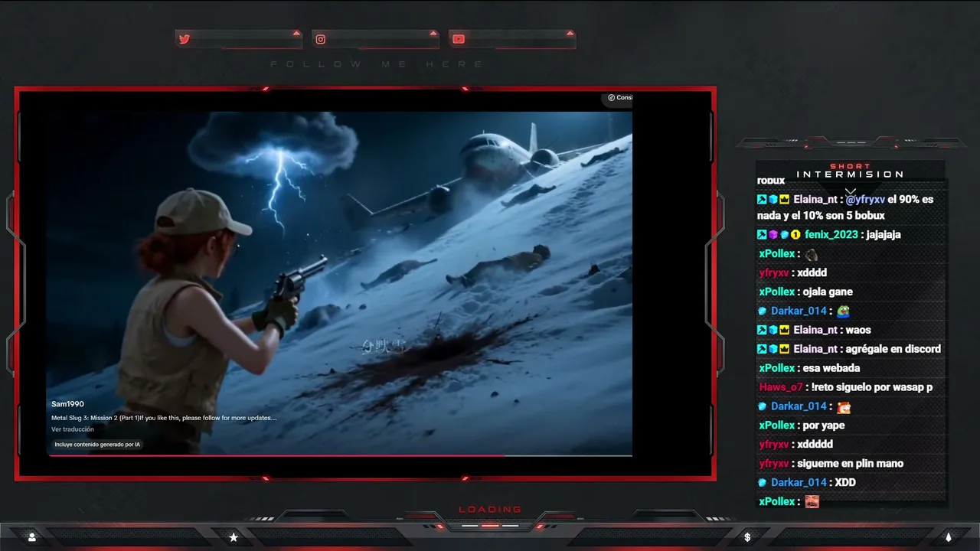Click the blue badge beside Darkar_014's XDD message
The width and height of the screenshot is (980, 551).
[763, 482]
